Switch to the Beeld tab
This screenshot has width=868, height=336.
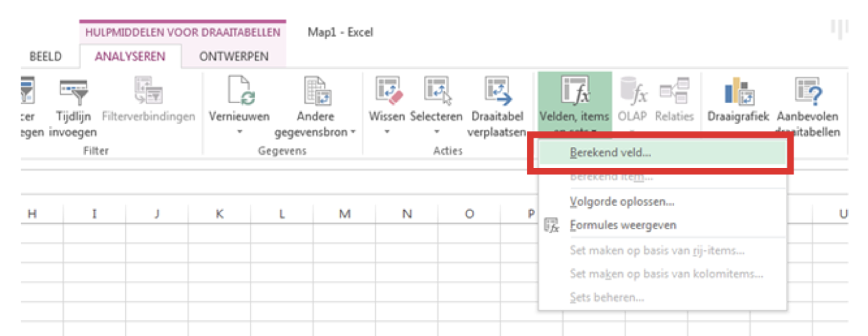(45, 57)
